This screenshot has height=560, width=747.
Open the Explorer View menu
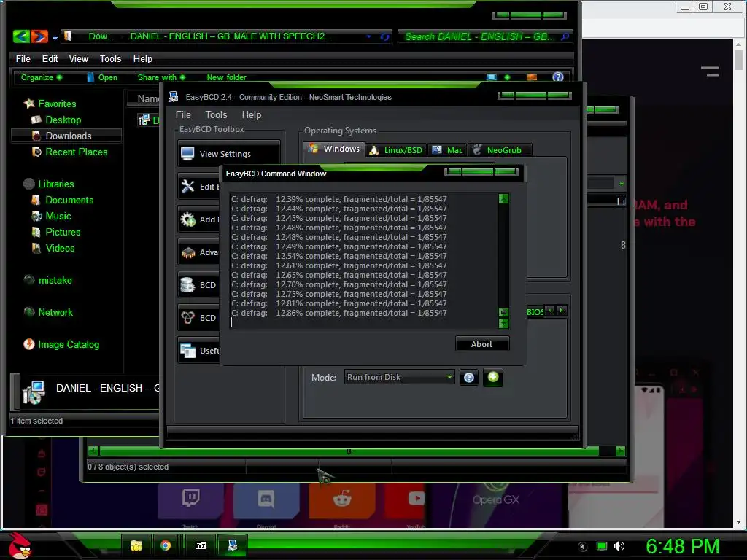[78, 58]
